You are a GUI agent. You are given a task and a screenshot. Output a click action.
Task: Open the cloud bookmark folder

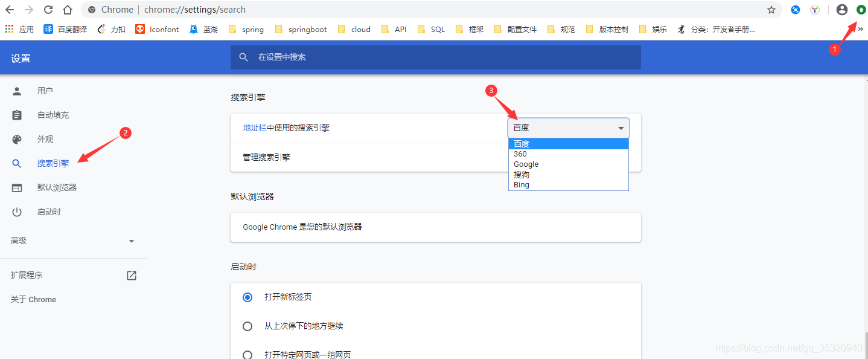354,29
